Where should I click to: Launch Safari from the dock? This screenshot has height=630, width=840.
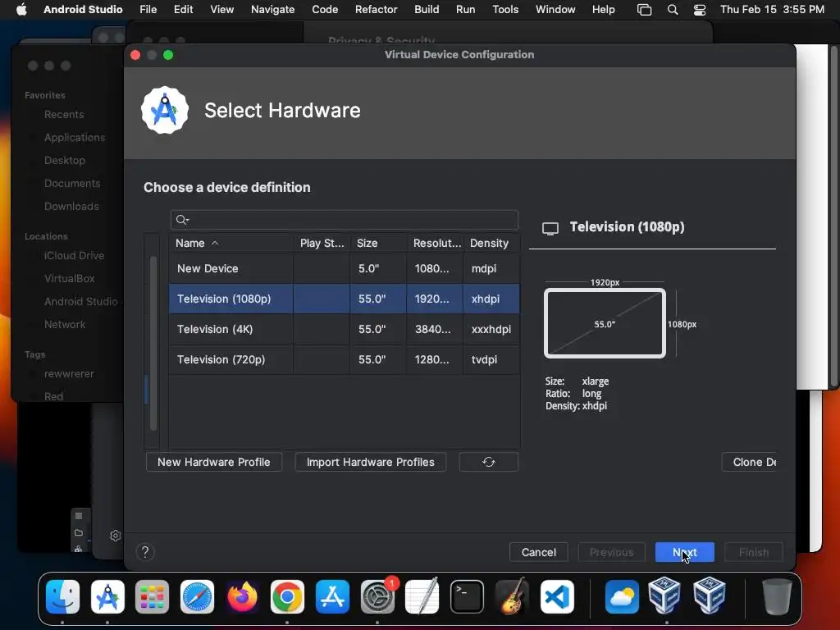point(197,596)
